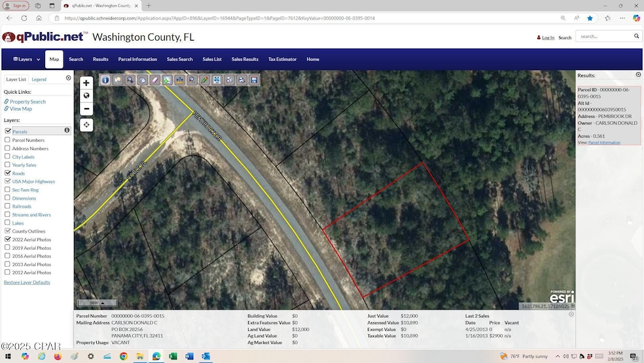Check the Lakes layer box
644x363 pixels.
click(7, 222)
